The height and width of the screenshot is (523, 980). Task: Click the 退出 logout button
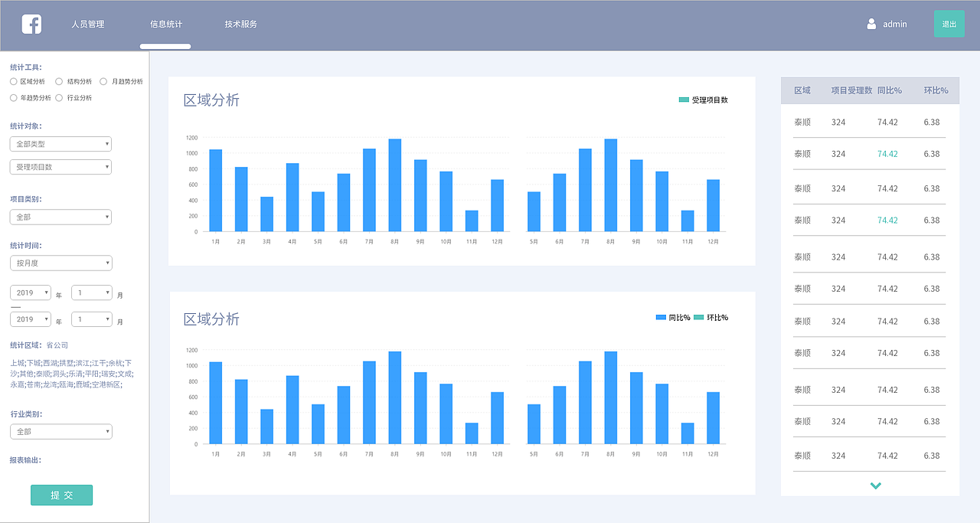pos(949,25)
